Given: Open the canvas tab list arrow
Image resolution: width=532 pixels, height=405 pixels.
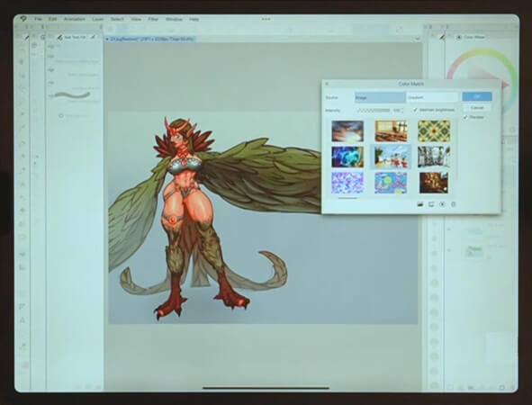Looking at the screenshot, I should (x=418, y=40).
